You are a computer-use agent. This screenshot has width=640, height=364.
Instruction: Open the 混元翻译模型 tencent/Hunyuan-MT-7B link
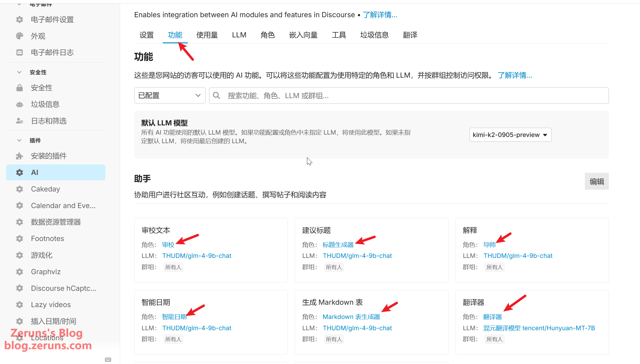539,328
